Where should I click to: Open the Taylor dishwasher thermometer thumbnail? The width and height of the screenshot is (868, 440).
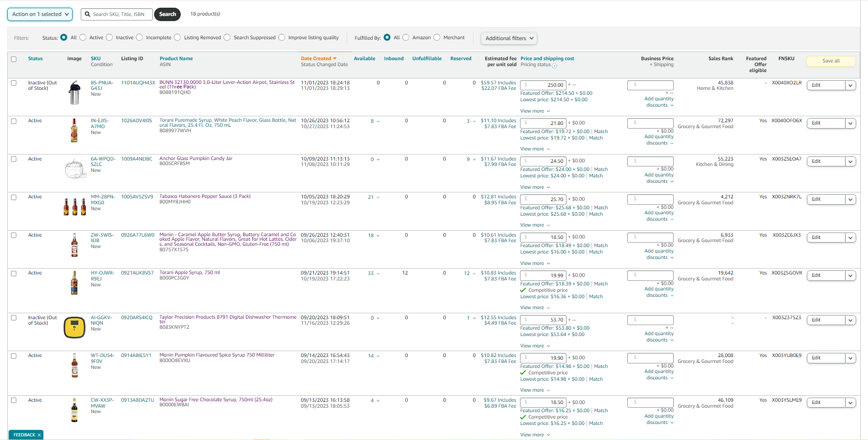pos(74,328)
